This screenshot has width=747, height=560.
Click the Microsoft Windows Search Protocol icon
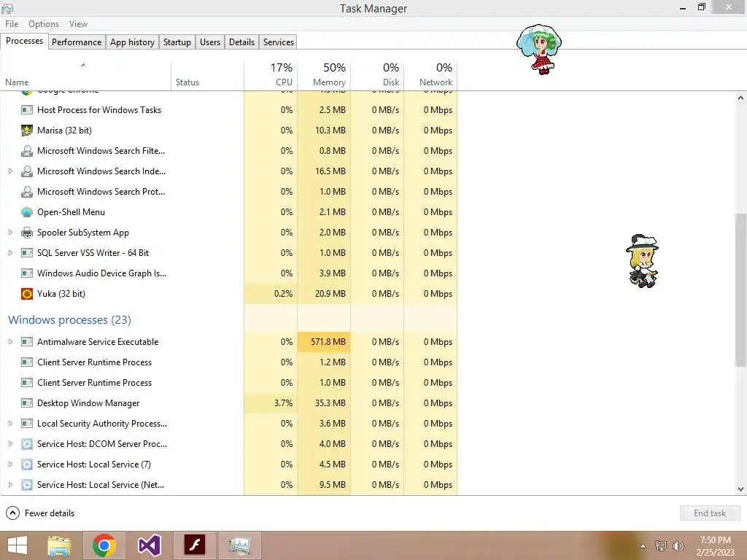click(27, 192)
